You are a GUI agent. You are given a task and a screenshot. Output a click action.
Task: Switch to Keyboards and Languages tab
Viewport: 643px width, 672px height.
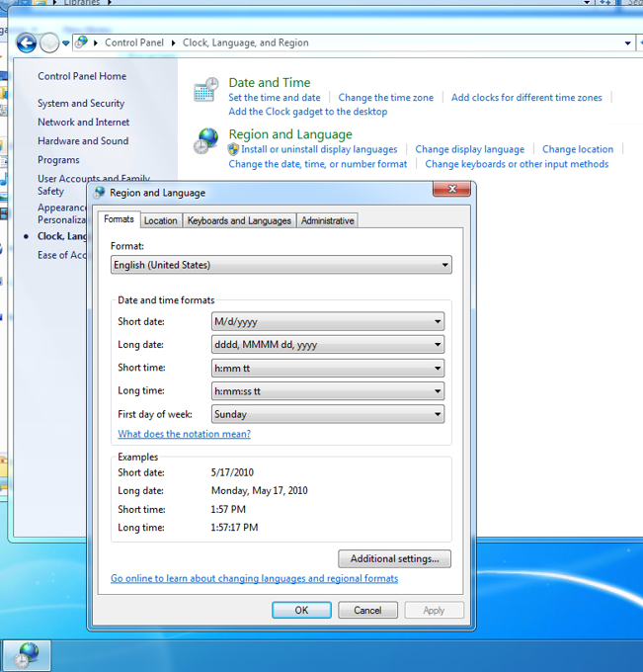tap(239, 220)
